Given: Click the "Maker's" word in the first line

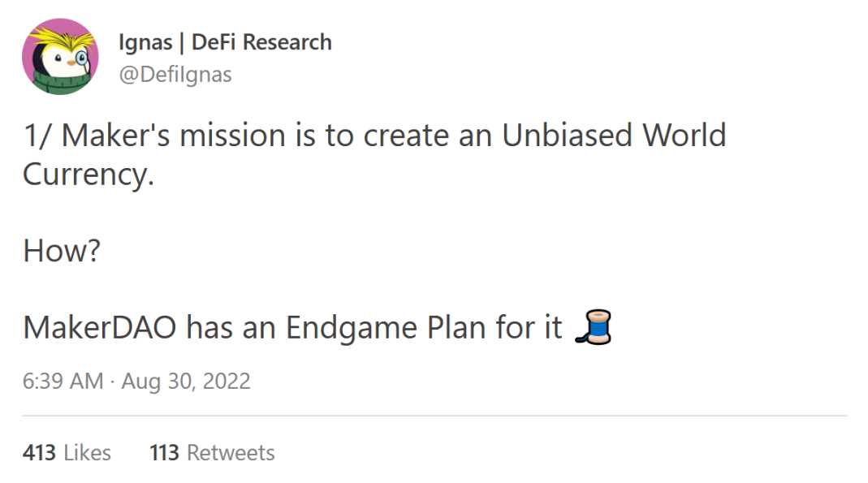Looking at the screenshot, I should pos(116,136).
